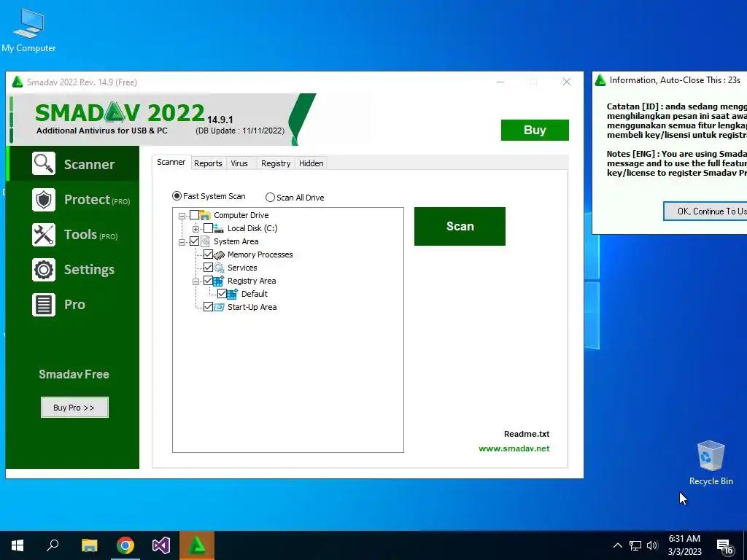Show hidden tray icons chevron
747x560 pixels.
point(617,545)
